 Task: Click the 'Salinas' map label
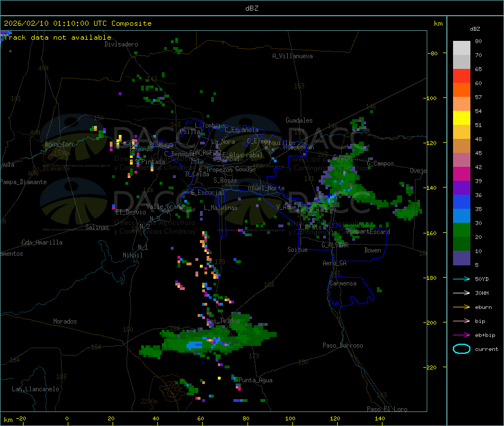click(97, 227)
